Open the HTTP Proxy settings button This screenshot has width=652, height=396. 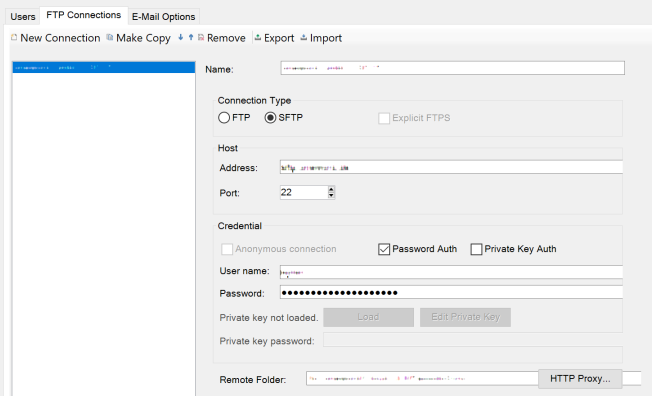[580, 379]
